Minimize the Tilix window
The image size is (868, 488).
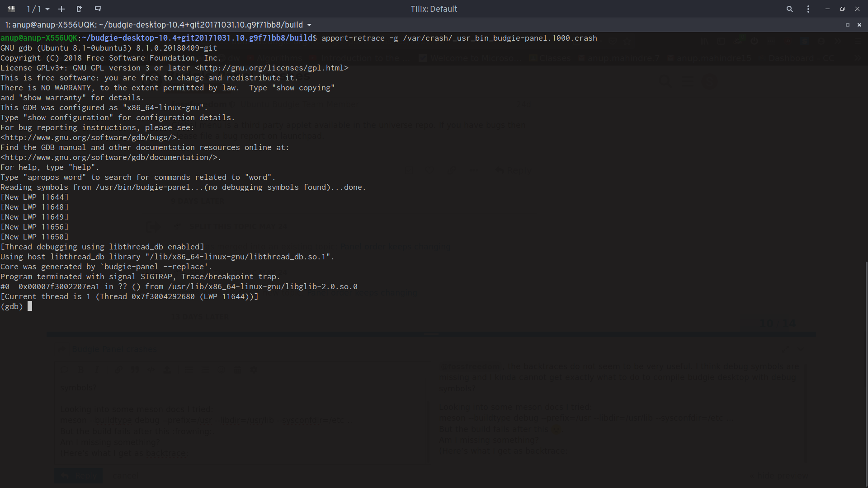(x=827, y=9)
